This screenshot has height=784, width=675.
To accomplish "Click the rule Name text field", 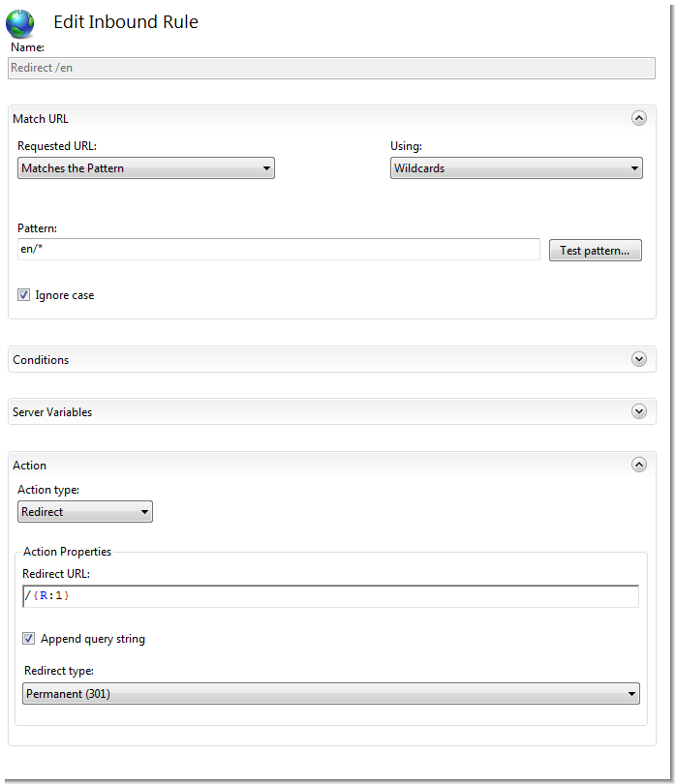I will pos(331,68).
